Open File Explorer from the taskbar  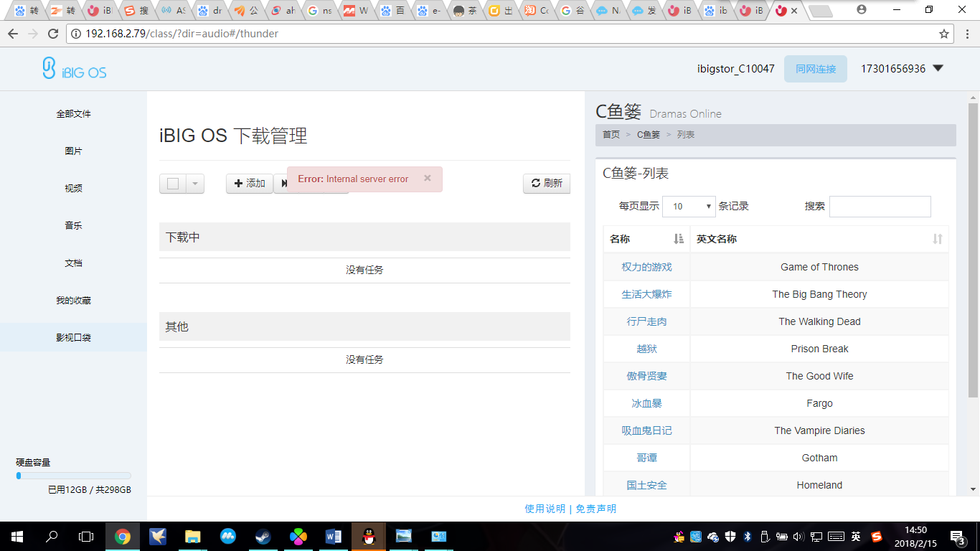coord(193,536)
